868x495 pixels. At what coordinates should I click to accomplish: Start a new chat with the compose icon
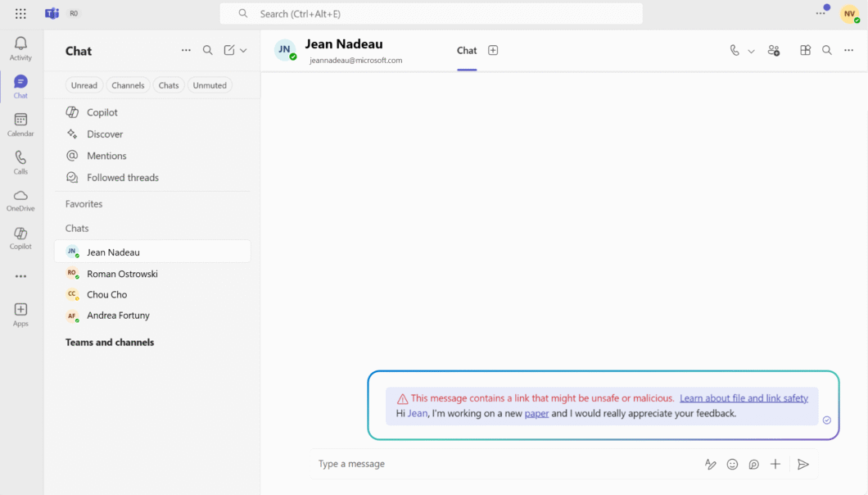pyautogui.click(x=230, y=50)
